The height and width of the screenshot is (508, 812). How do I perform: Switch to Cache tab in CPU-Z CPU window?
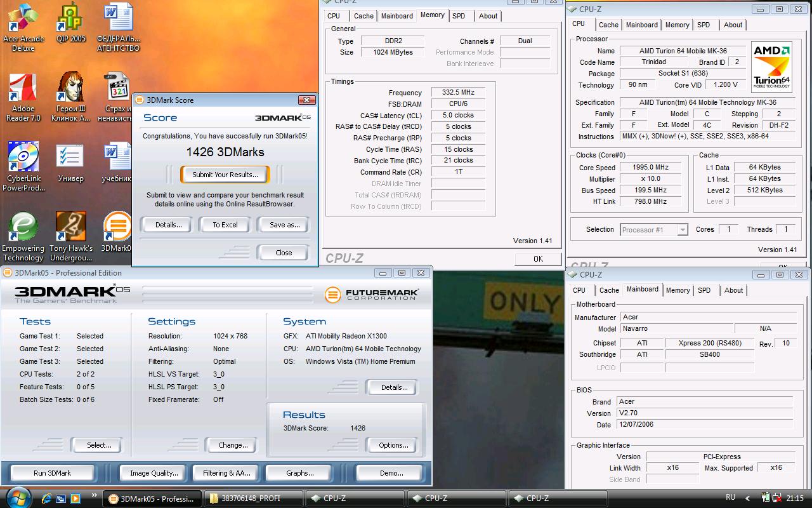click(x=608, y=25)
